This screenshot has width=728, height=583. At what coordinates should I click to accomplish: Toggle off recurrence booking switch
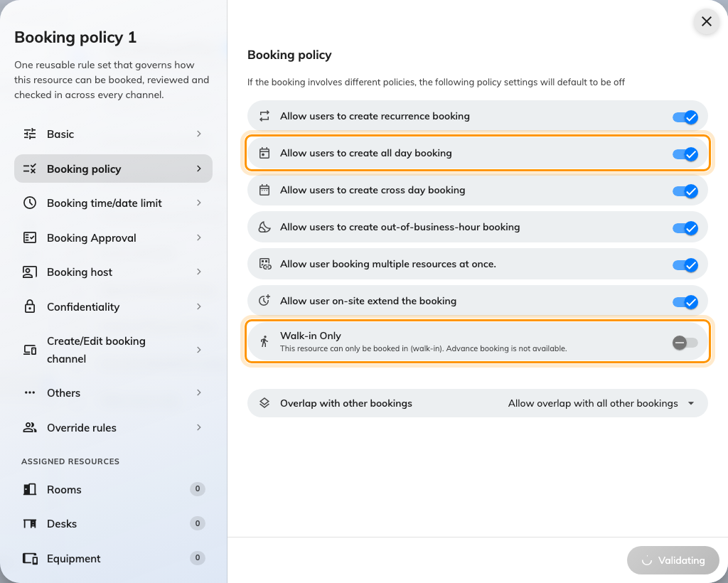tap(685, 117)
